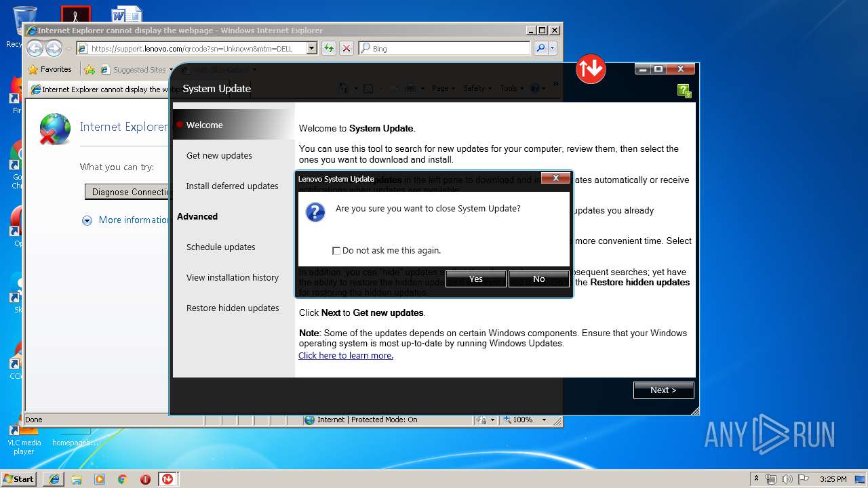Click the 'Next >' button in System Update
Viewport: 868px width, 488px height.
point(663,390)
